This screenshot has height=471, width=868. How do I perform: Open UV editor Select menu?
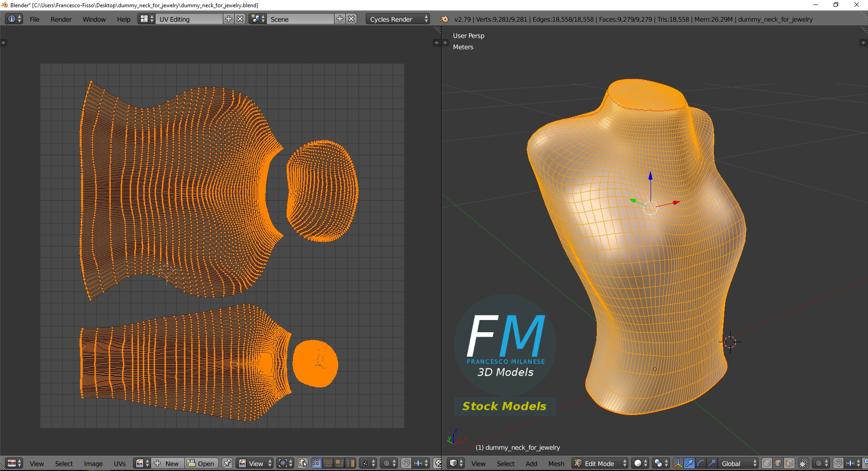pos(64,463)
